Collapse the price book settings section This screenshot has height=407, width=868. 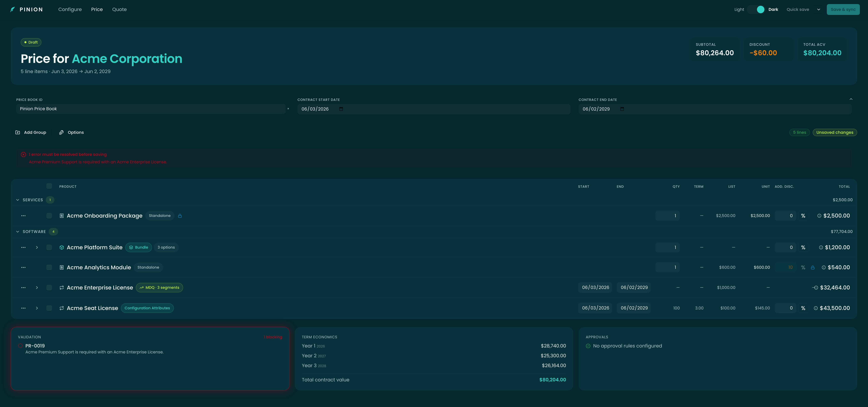851,99
